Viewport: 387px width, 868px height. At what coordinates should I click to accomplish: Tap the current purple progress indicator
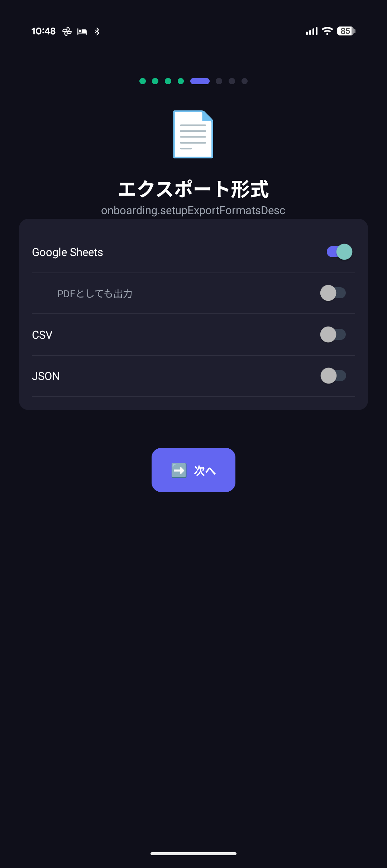click(200, 81)
